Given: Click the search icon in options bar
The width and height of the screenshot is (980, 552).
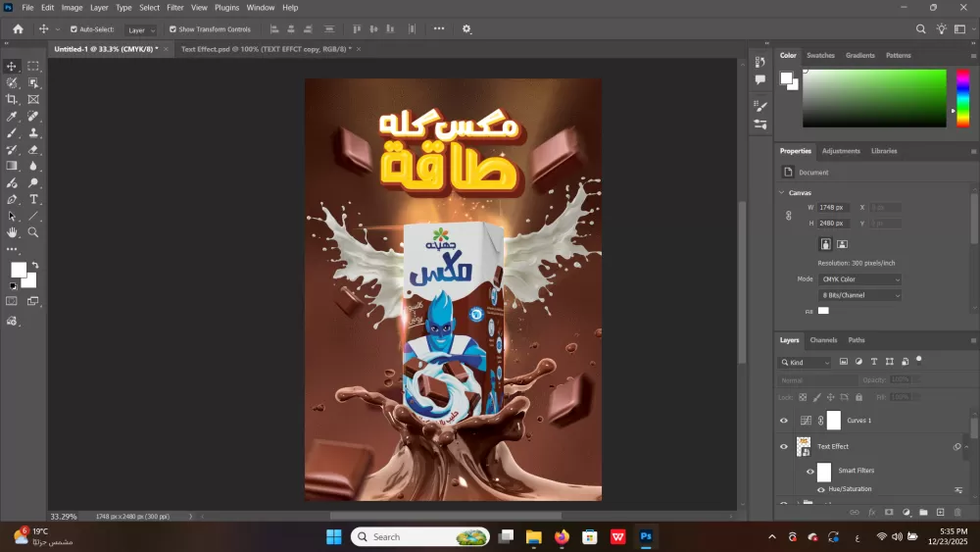Looking at the screenshot, I should [920, 28].
